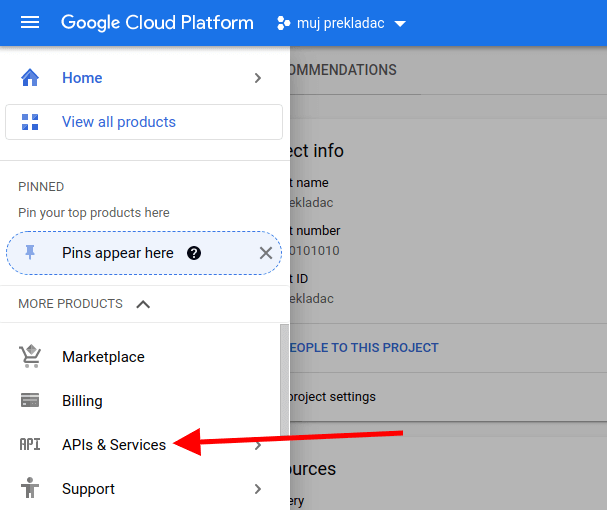Dismiss the Pins appear here hint

pos(266,253)
